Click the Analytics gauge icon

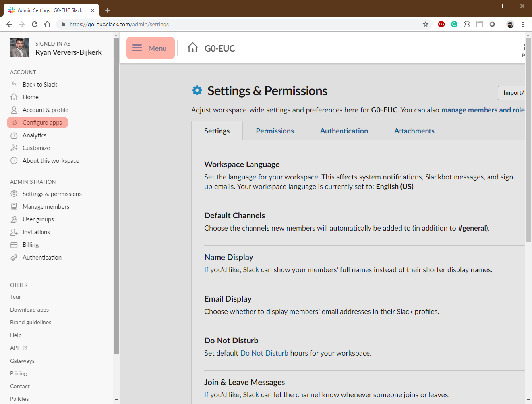[14, 135]
